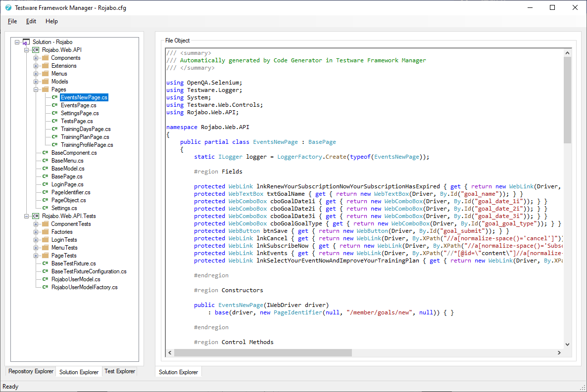Expand the Factories folder node
The image size is (587, 392).
tap(36, 232)
